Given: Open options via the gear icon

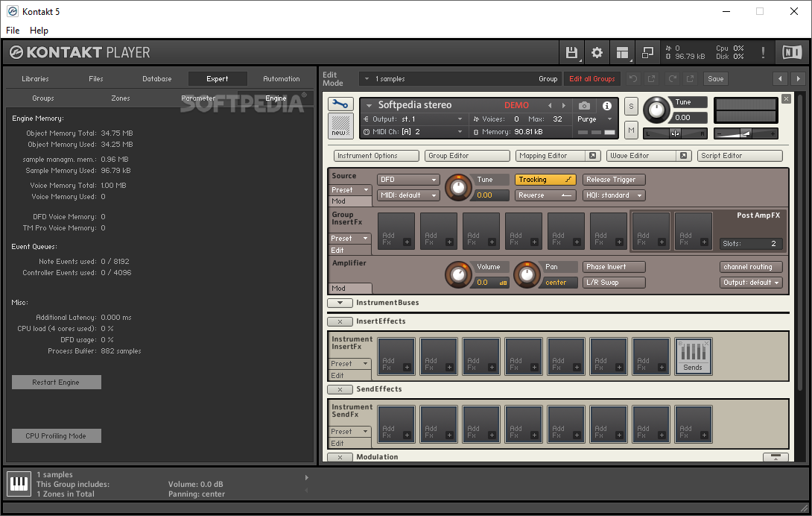Looking at the screenshot, I should coord(597,52).
